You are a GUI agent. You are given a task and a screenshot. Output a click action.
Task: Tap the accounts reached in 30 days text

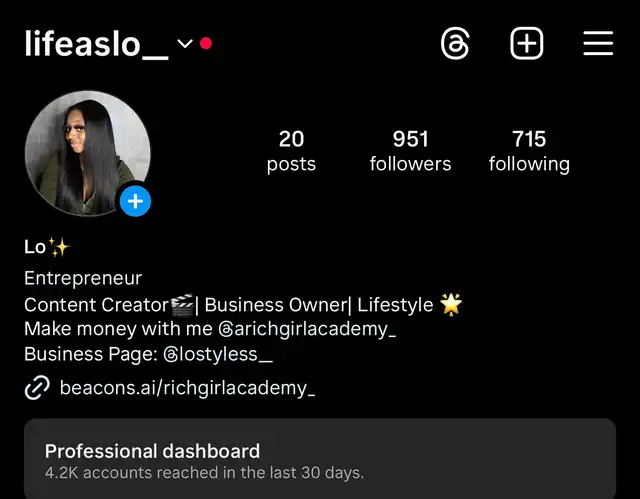coord(204,473)
